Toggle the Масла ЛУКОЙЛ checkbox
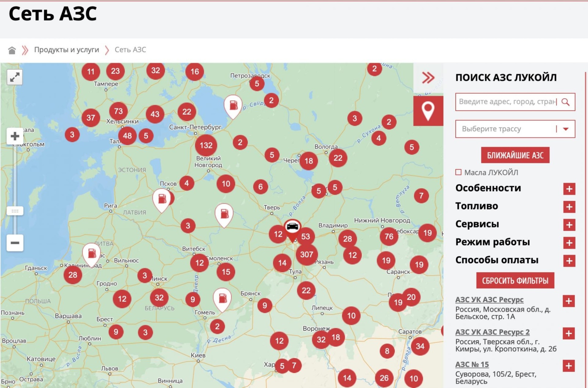 pyautogui.click(x=459, y=172)
